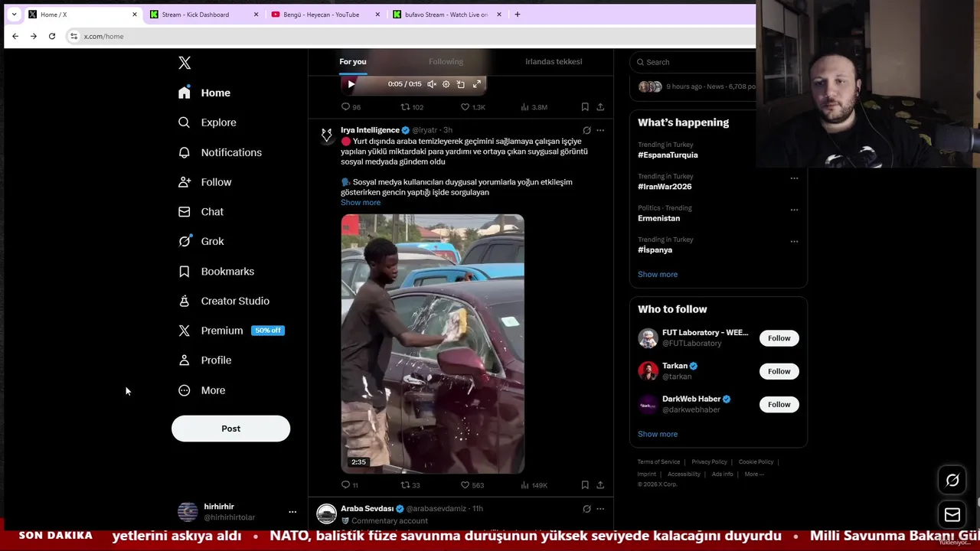The height and width of the screenshot is (551, 980).
Task: Click the Post button
Action: tap(230, 429)
